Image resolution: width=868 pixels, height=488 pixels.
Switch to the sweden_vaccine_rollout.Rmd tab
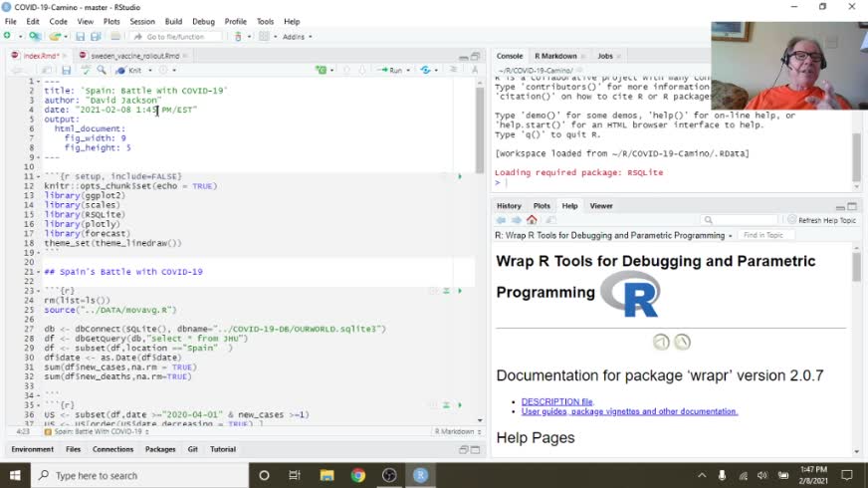click(134, 56)
